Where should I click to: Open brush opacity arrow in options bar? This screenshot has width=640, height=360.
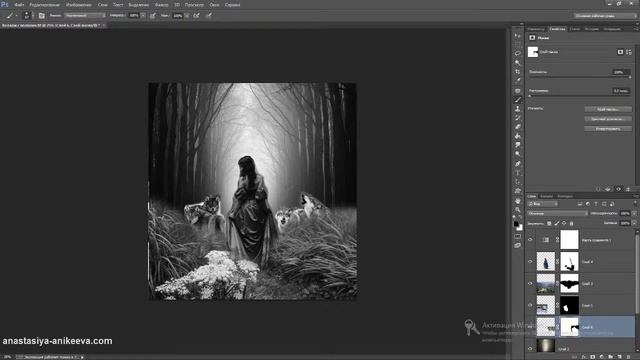point(143,16)
